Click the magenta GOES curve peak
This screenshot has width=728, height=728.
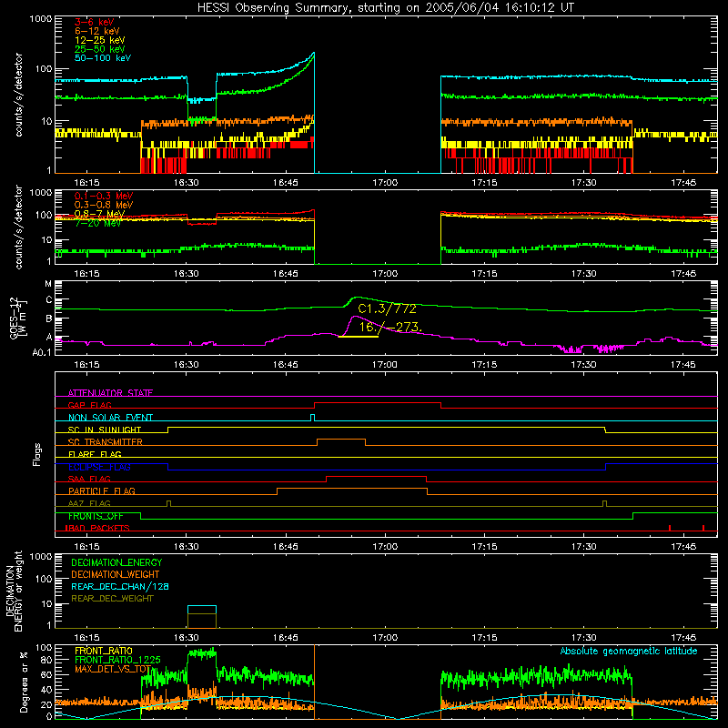point(355,317)
